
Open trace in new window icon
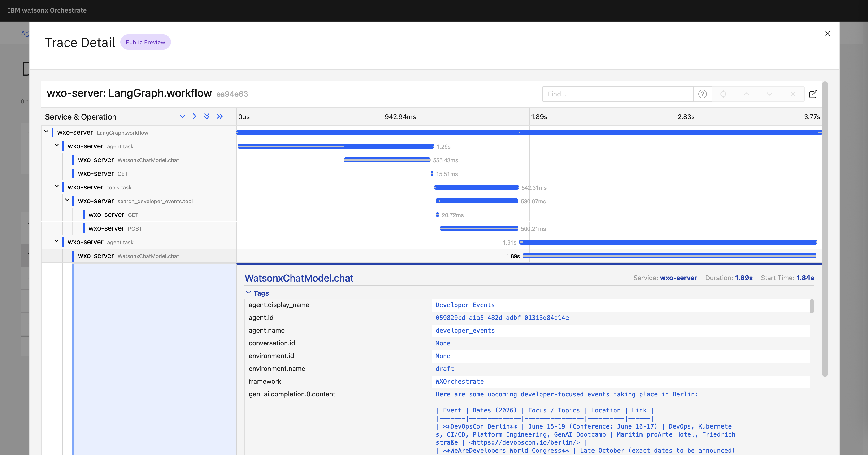point(813,94)
